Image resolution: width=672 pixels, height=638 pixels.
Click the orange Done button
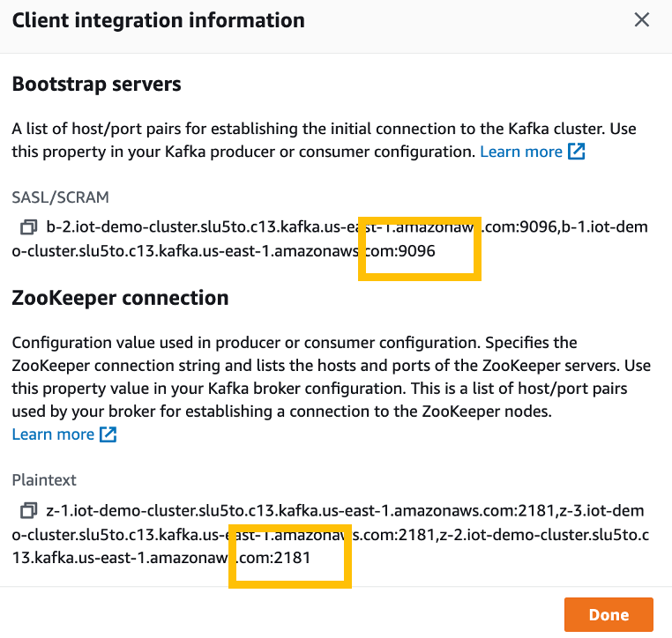point(609,614)
